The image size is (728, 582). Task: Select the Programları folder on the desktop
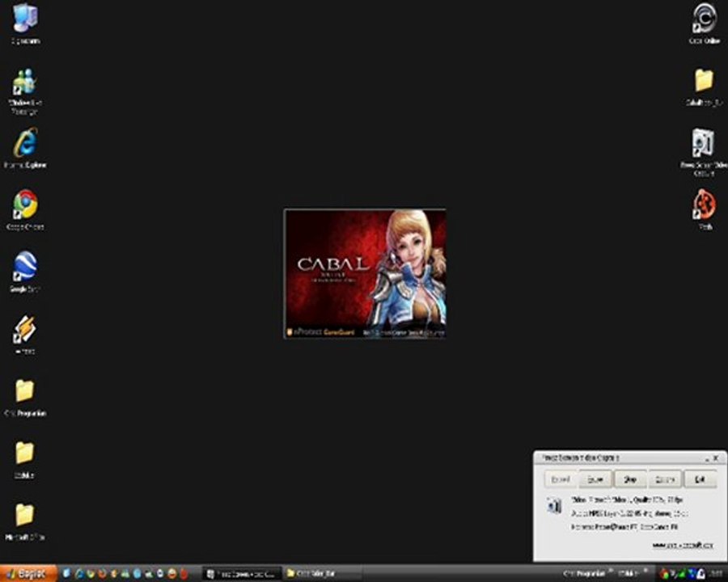25,397
